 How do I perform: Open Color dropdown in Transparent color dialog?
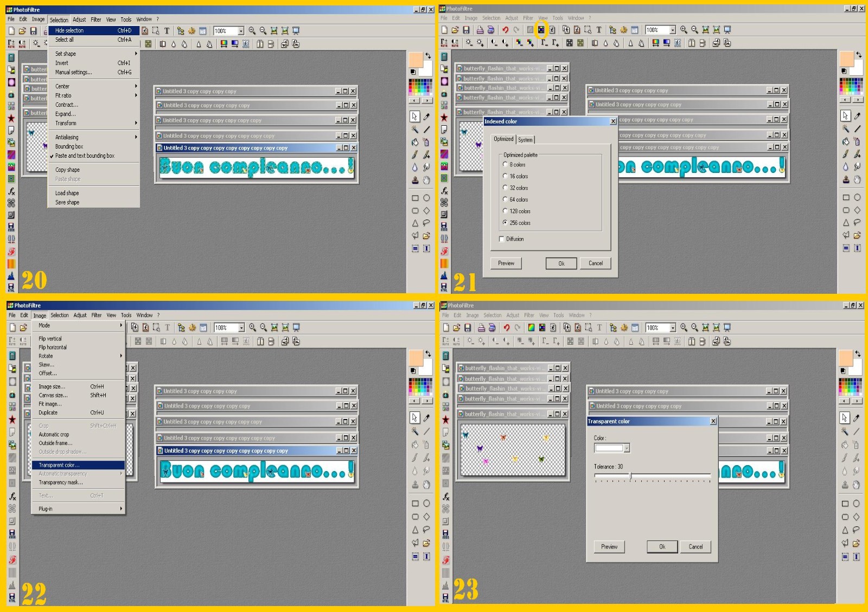point(627,448)
